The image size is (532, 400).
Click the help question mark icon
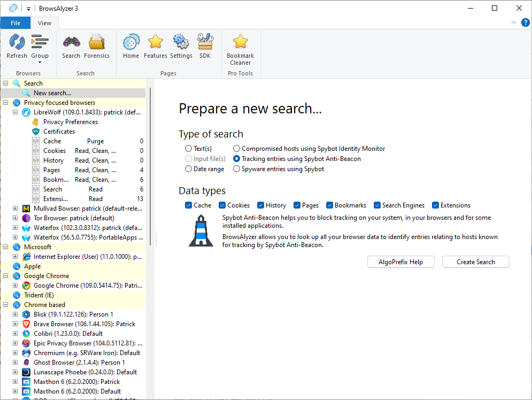tap(525, 23)
